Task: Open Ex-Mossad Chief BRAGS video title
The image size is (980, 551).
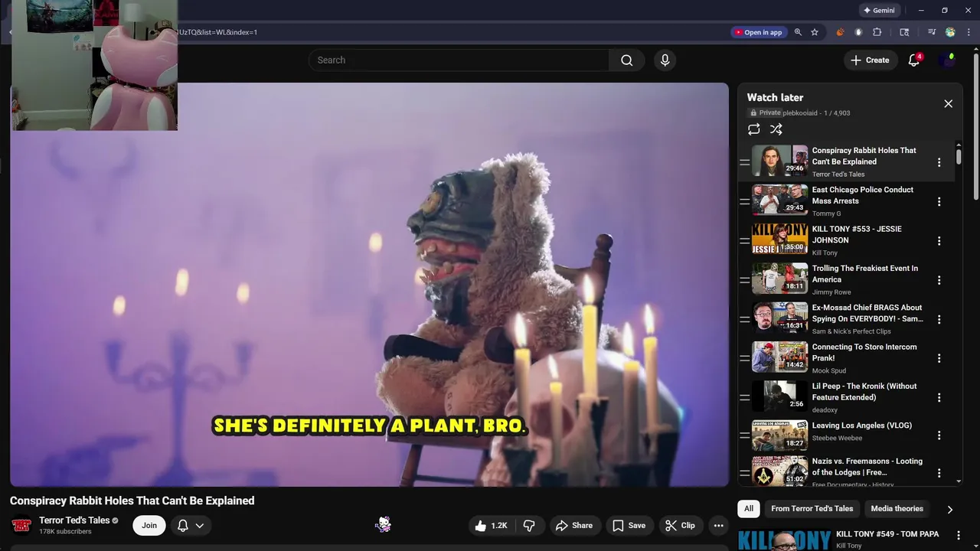Action: [867, 313]
